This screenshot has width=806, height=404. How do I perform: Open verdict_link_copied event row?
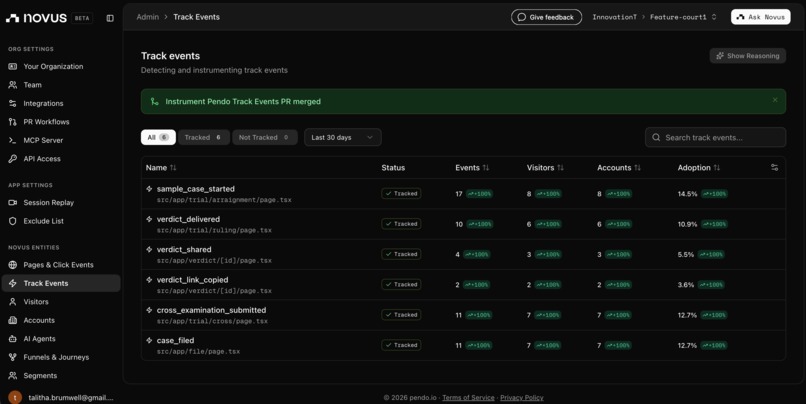pyautogui.click(x=463, y=285)
